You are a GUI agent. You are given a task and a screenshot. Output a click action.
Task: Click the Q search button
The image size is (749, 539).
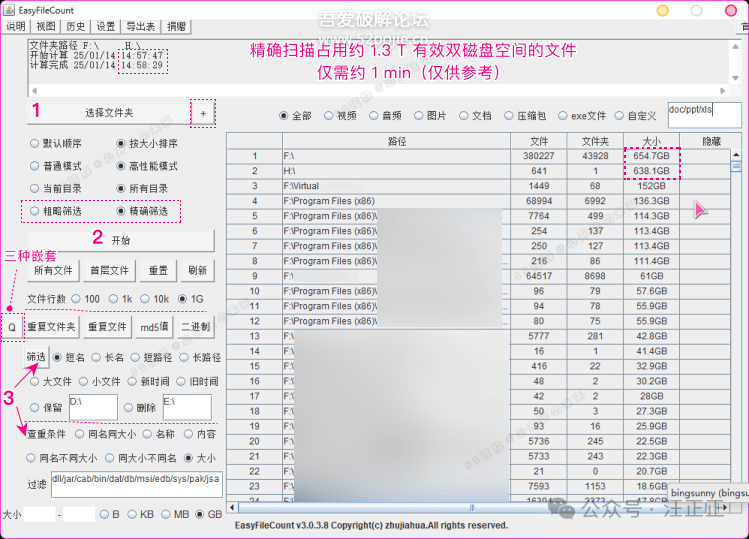(x=12, y=327)
